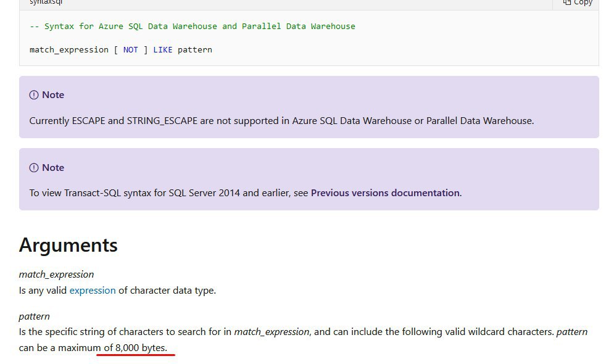The height and width of the screenshot is (364, 614).
Task: Click 'match_expression' in the code snippet
Action: click(x=69, y=49)
